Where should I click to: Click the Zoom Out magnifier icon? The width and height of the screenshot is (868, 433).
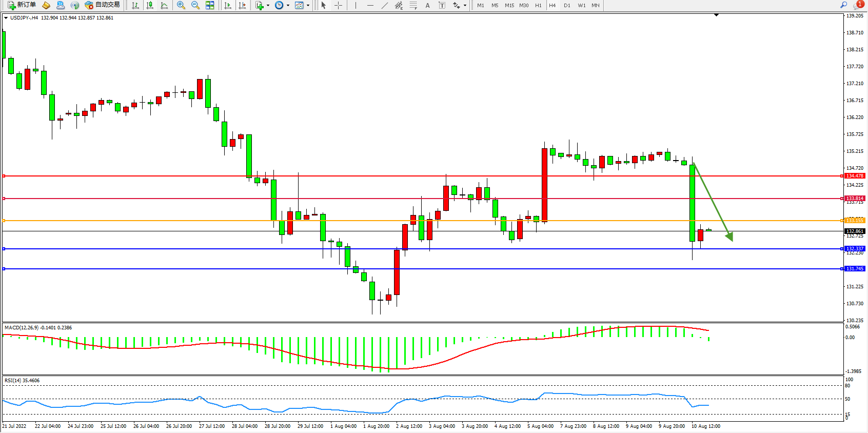pyautogui.click(x=195, y=5)
